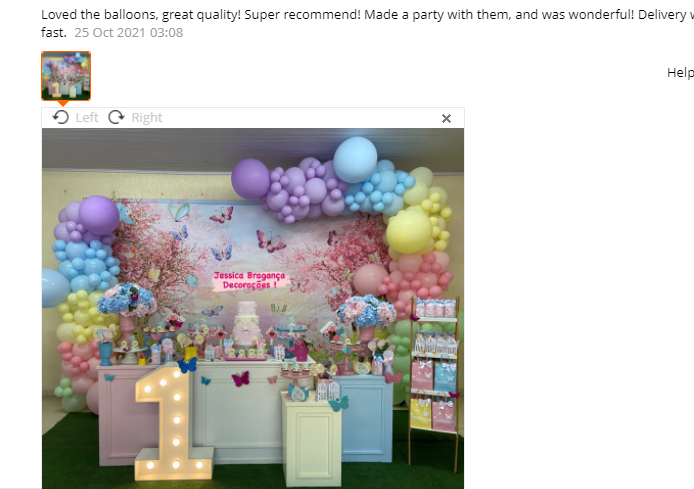Viewport: 694px width, 489px height.
Task: Click the rotate left arrow icon
Action: pos(61,117)
